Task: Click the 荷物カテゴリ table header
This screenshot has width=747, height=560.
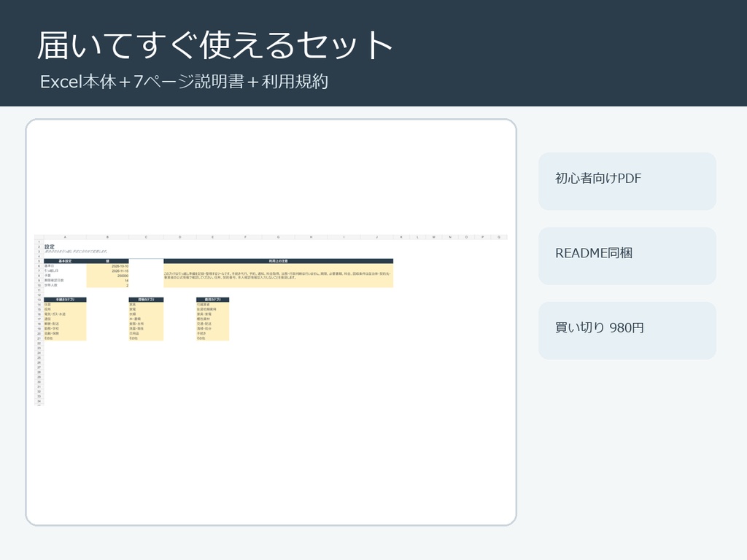Action: click(146, 300)
